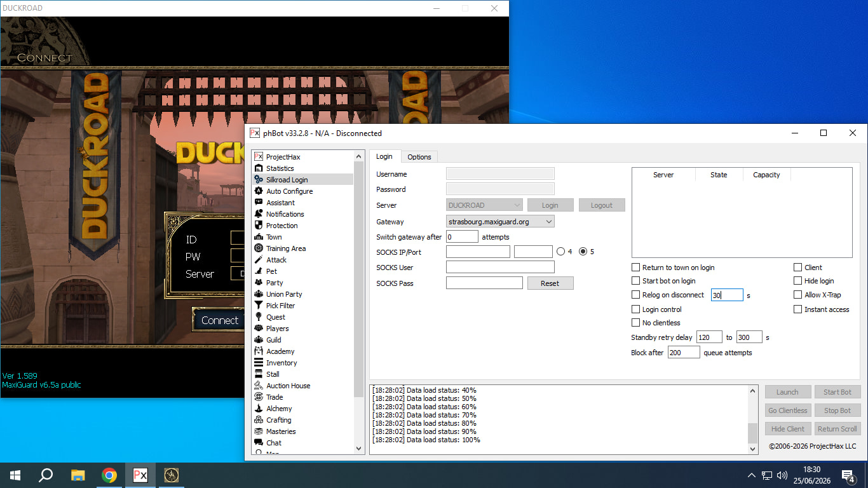Open the Protection shield section
The width and height of the screenshot is (868, 488).
point(281,226)
